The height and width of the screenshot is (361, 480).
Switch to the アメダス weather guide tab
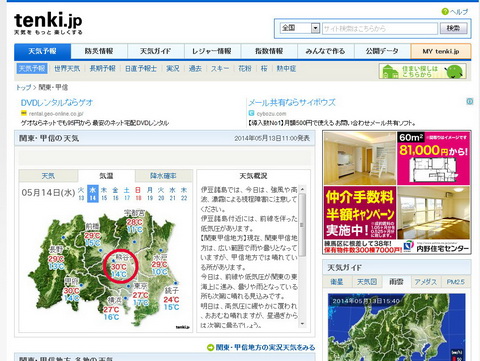426,282
